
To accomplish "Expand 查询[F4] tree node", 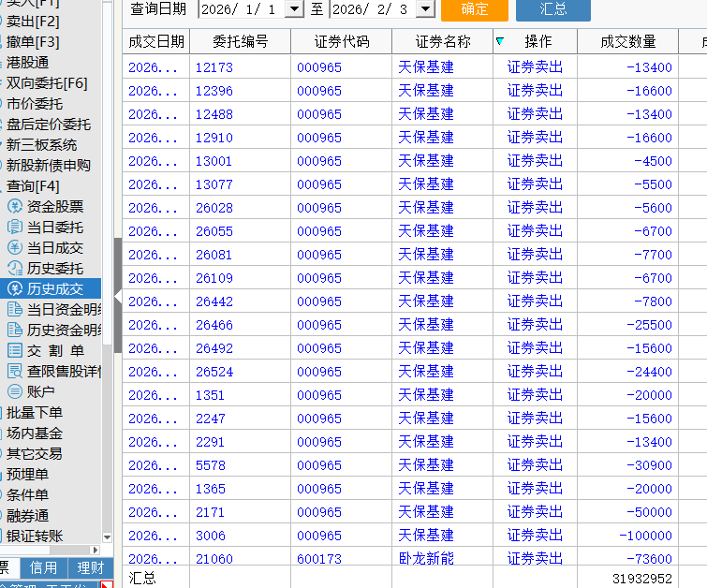I will tap(33, 185).
